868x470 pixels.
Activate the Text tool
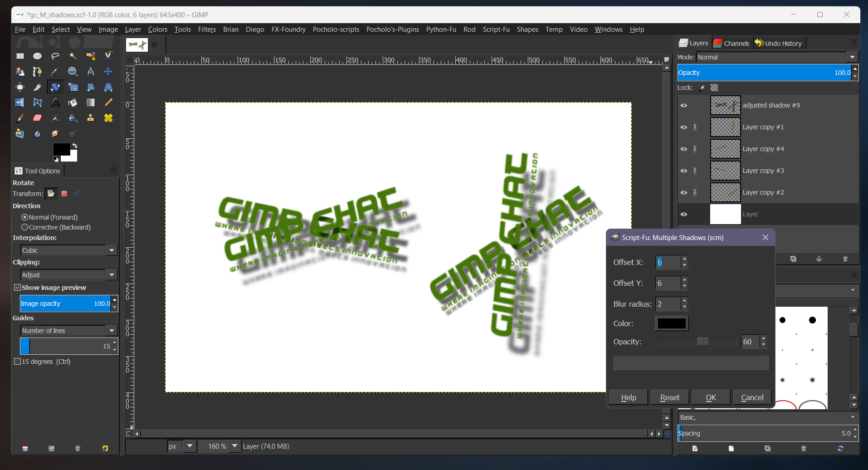tap(55, 103)
